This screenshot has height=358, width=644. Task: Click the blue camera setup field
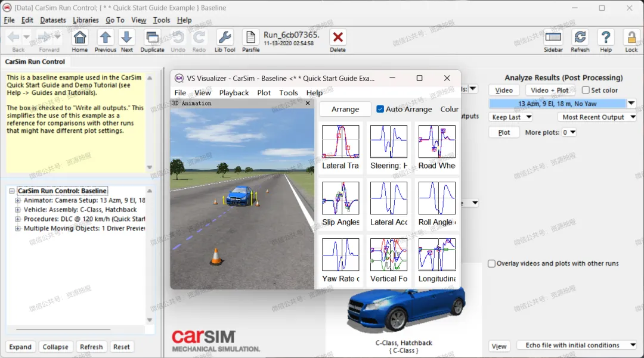[557, 104]
